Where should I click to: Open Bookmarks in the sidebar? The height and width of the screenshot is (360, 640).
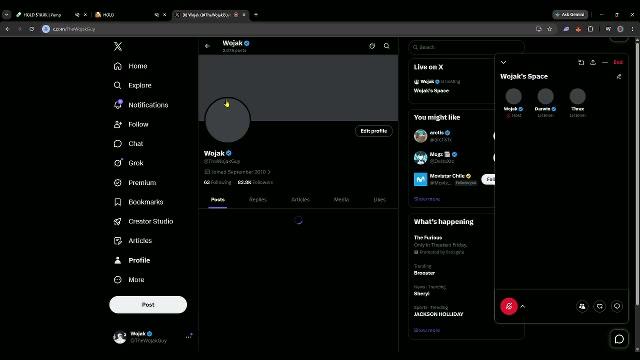pos(138,202)
